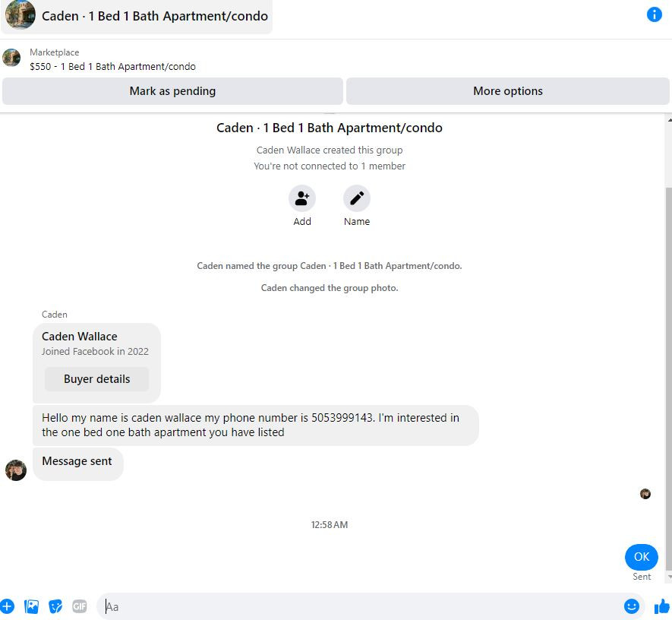Open More options for the listing

[x=508, y=91]
